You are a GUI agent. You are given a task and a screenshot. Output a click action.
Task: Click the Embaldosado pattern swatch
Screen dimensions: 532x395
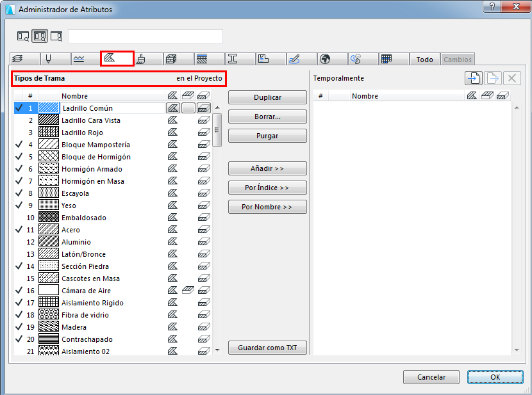49,217
